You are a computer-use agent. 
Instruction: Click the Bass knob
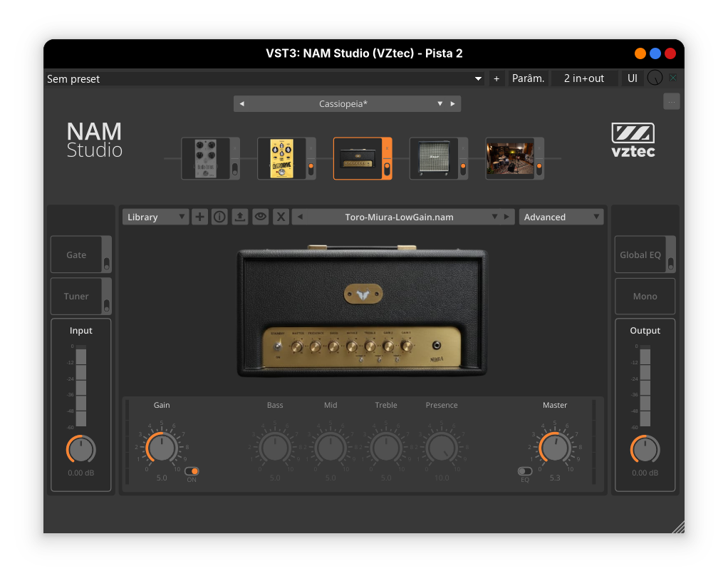pyautogui.click(x=275, y=448)
